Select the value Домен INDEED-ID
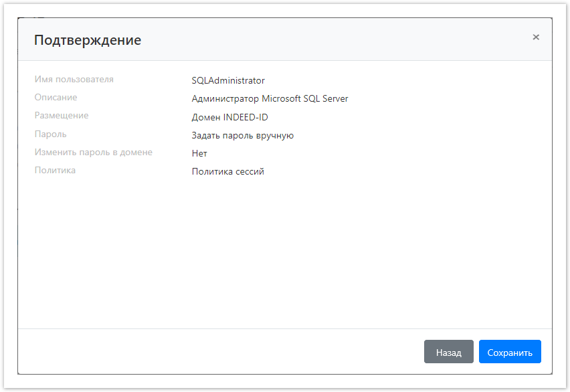This screenshot has height=392, width=570. (x=227, y=116)
